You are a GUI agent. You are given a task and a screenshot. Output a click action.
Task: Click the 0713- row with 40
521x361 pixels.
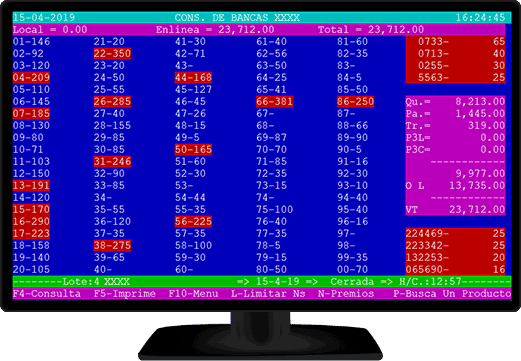click(x=455, y=54)
